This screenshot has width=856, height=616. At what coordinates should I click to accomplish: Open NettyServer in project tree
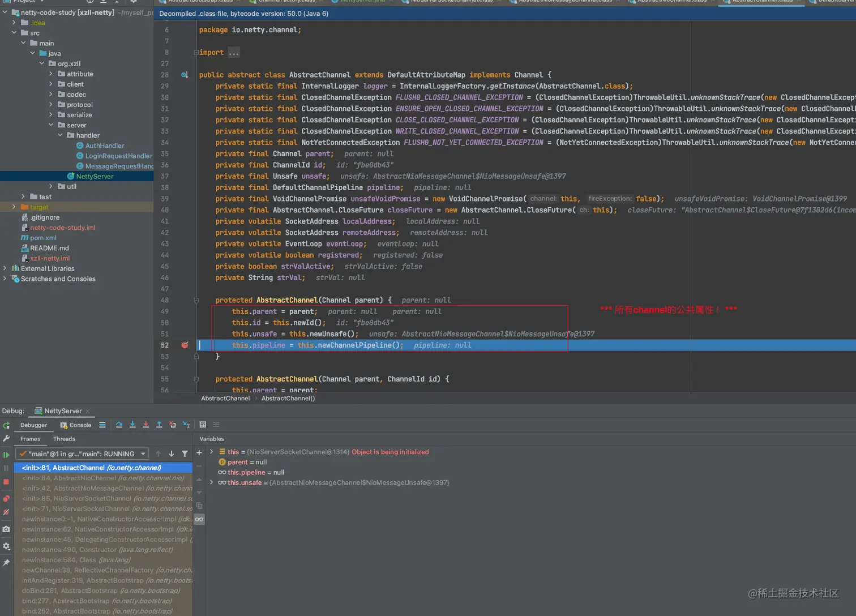click(95, 176)
